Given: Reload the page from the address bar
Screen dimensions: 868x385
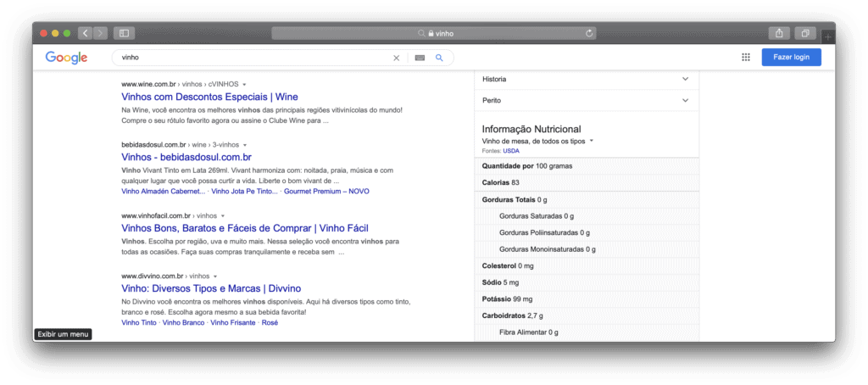Looking at the screenshot, I should coord(589,33).
